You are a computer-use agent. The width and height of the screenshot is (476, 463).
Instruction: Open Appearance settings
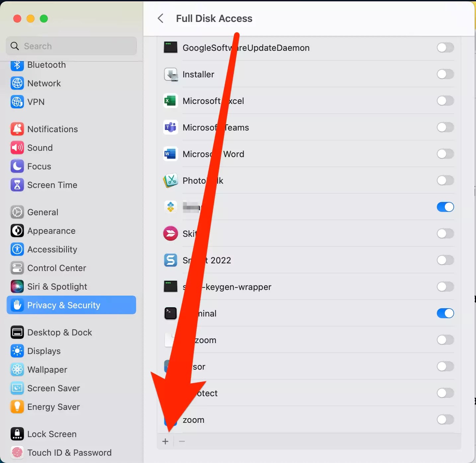coord(51,231)
